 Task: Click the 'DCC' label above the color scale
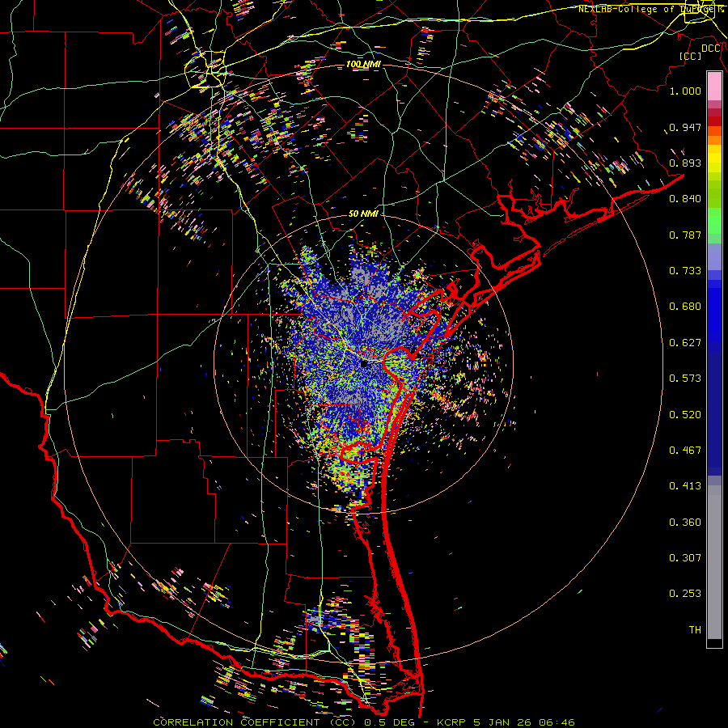(x=710, y=49)
